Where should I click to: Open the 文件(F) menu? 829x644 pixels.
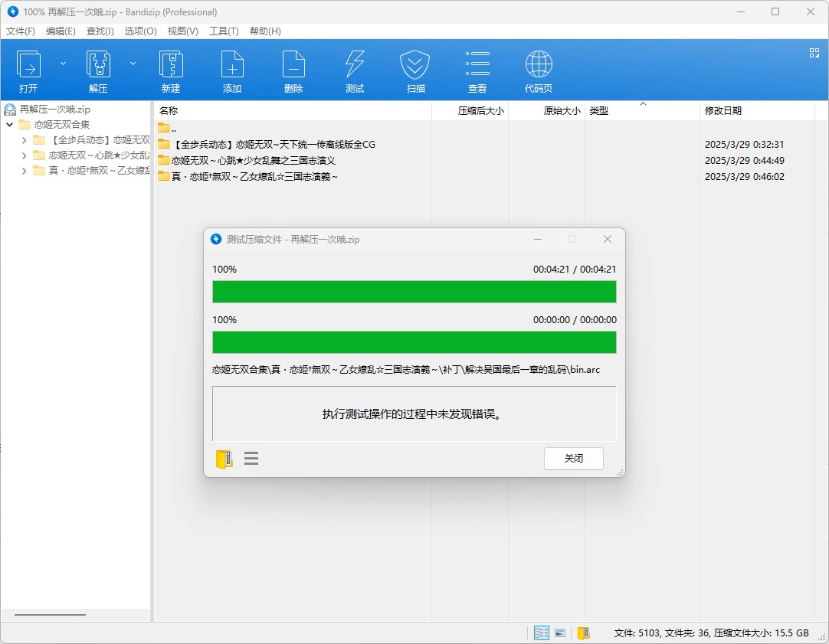point(21,31)
